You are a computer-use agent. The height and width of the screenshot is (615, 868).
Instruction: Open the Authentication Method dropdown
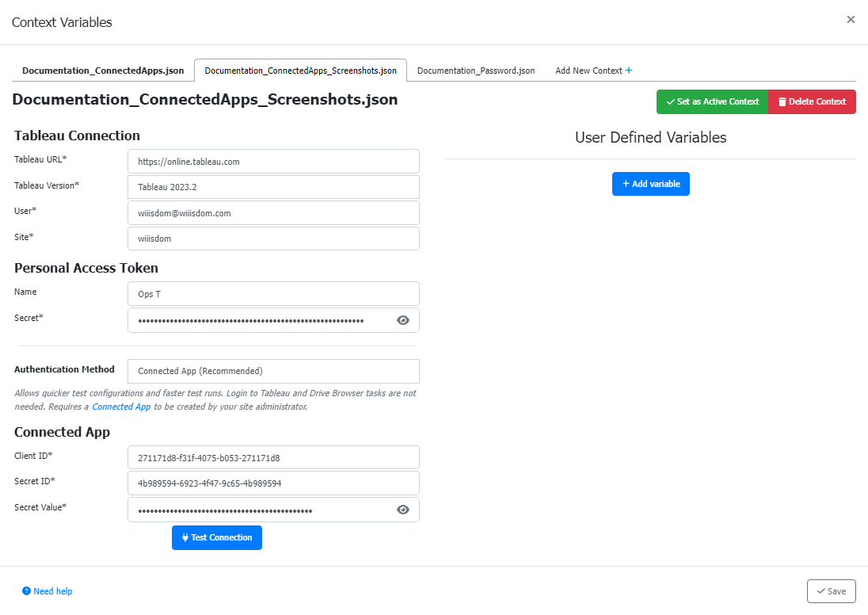pyautogui.click(x=273, y=371)
